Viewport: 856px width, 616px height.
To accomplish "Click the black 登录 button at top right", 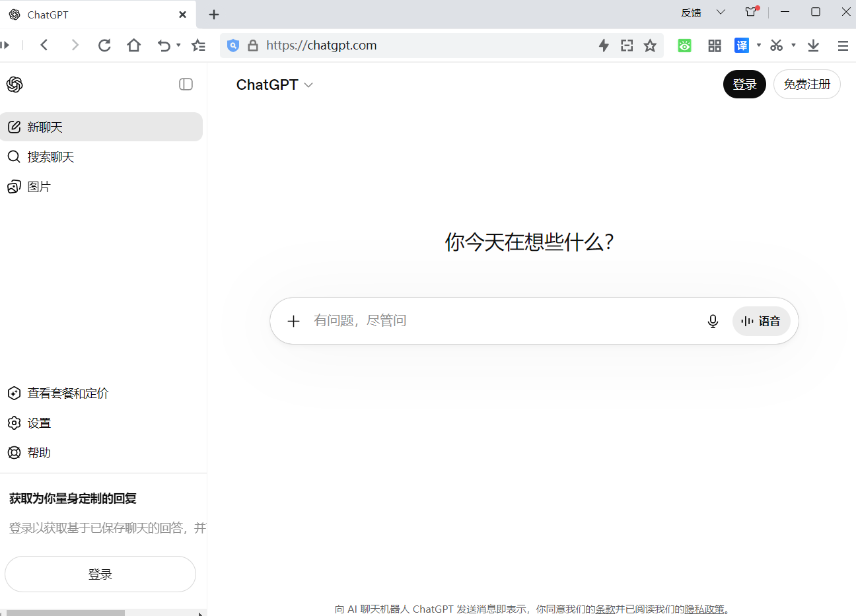I will [x=744, y=85].
